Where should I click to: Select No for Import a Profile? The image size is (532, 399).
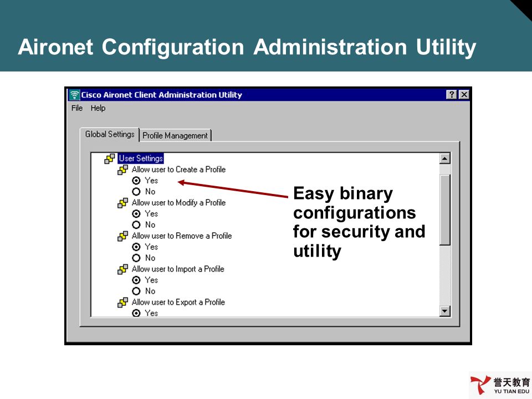coord(136,291)
